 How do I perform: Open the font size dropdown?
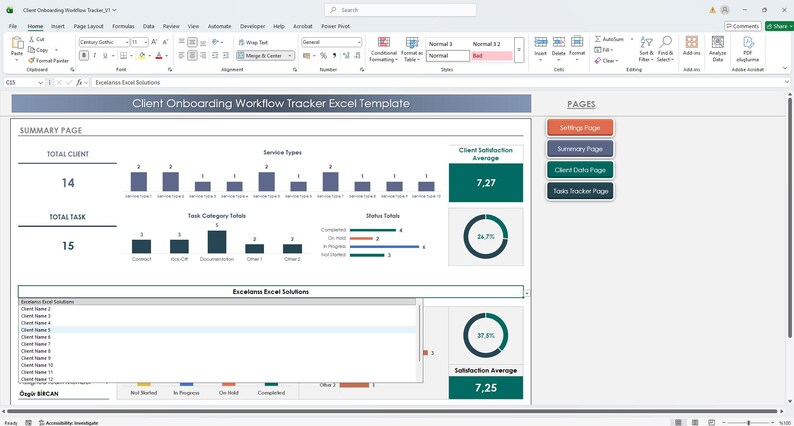146,43
